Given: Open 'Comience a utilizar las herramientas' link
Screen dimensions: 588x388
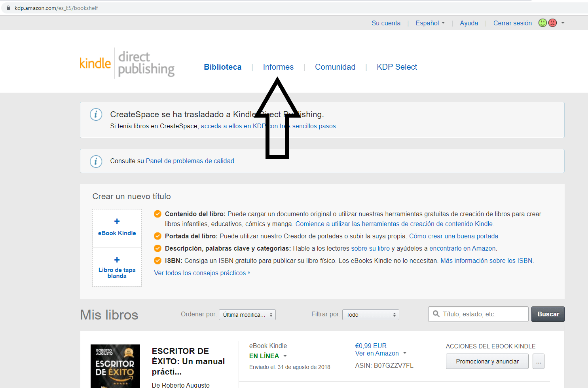Looking at the screenshot, I should pyautogui.click(x=395, y=224).
